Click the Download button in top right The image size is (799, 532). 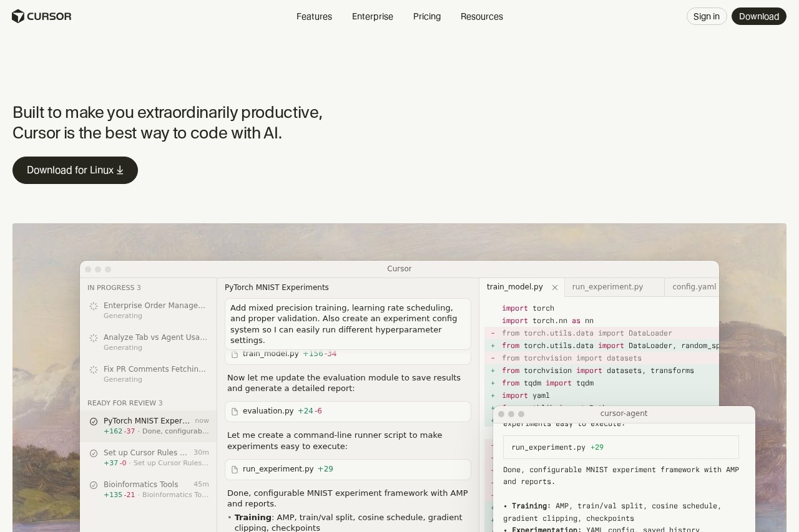[758, 17]
